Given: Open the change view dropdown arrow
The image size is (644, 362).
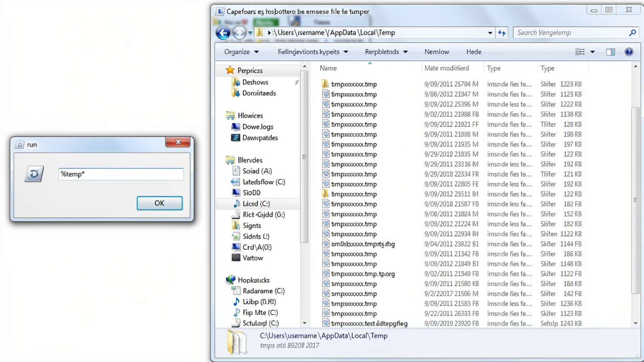Looking at the screenshot, I should tap(593, 52).
